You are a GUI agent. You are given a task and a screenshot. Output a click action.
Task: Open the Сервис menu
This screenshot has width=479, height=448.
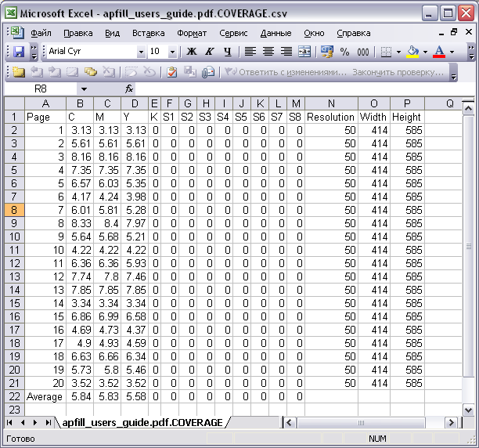coord(233,33)
